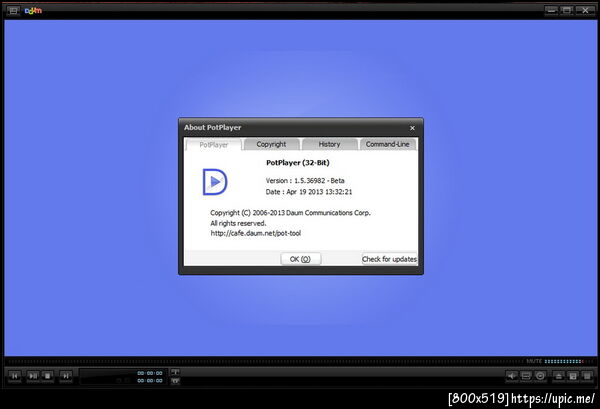The width and height of the screenshot is (600, 409).
Task: Click the Previous track button
Action: 15,376
